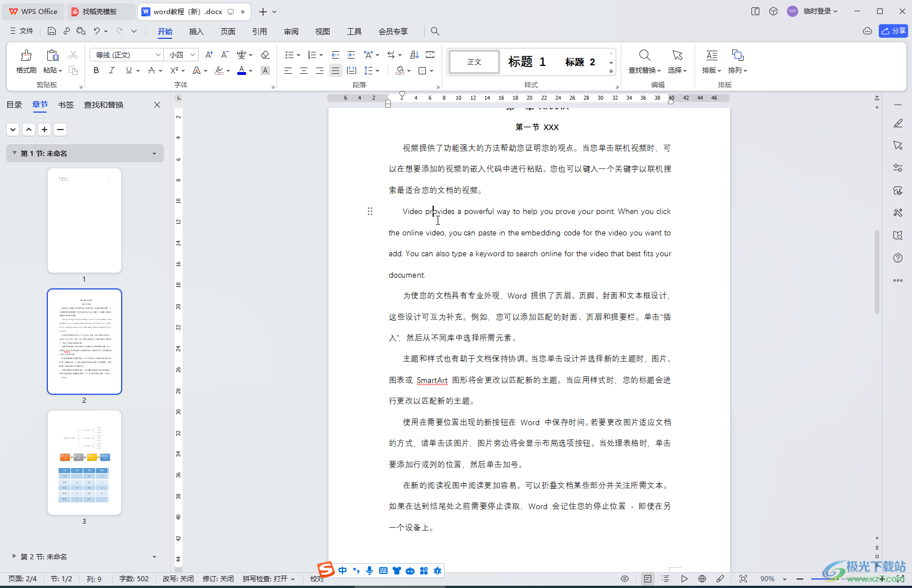Toggle justified alignment
912x588 pixels.
pyautogui.click(x=335, y=70)
